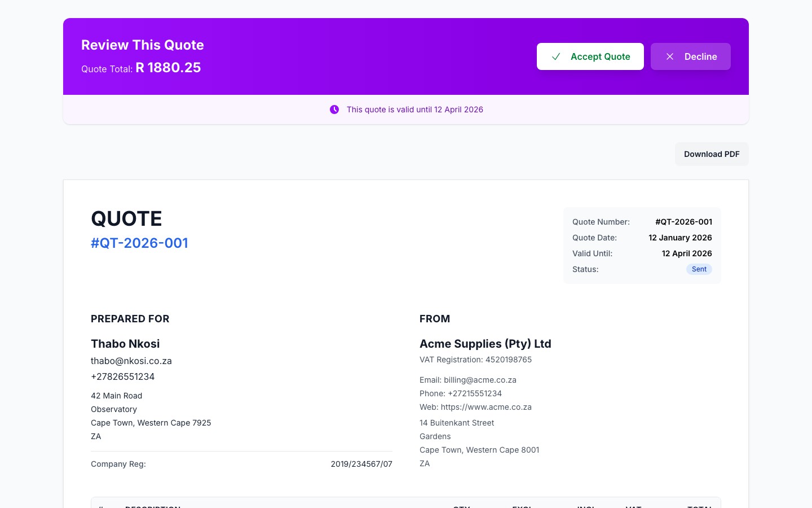Click the clock icon beside validity notice
Viewport: 812px width, 508px height.
pos(334,110)
